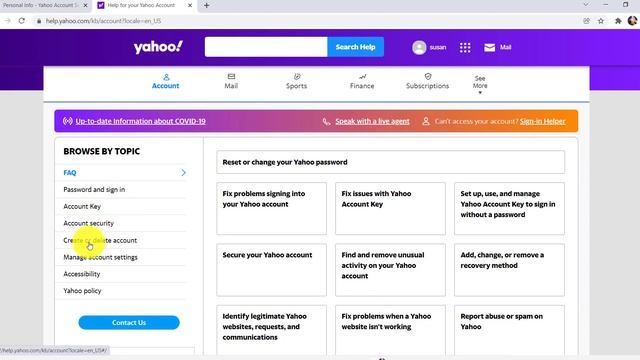Expand FAQ chevron arrow

point(183,173)
